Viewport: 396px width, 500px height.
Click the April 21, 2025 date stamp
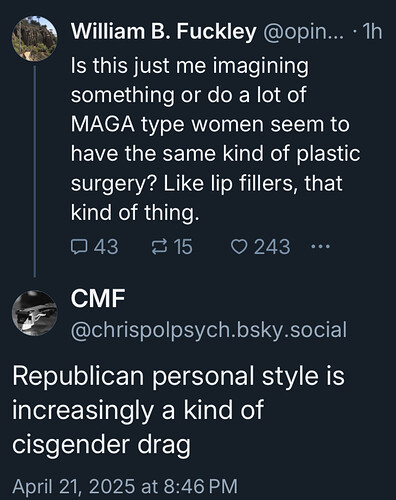(x=125, y=486)
